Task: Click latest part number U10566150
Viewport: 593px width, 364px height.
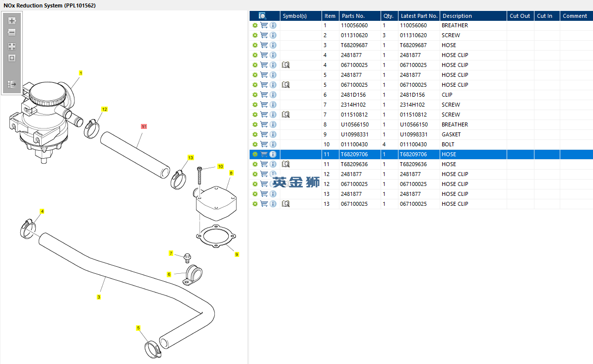Action: pos(414,124)
